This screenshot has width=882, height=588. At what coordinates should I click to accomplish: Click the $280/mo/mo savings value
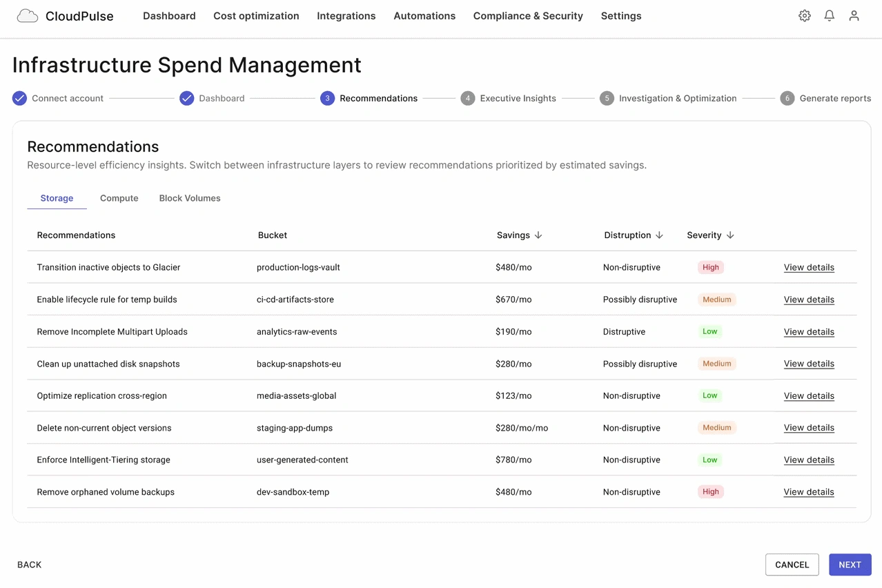pos(522,428)
